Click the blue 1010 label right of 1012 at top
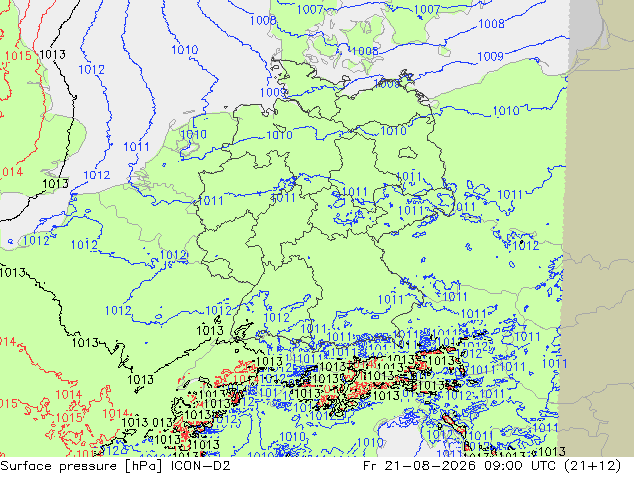Screen dimensions: 634x490 (x=185, y=50)
